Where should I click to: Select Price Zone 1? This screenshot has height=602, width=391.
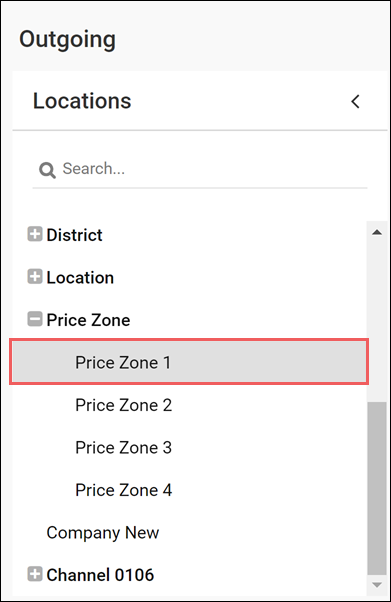coord(189,362)
